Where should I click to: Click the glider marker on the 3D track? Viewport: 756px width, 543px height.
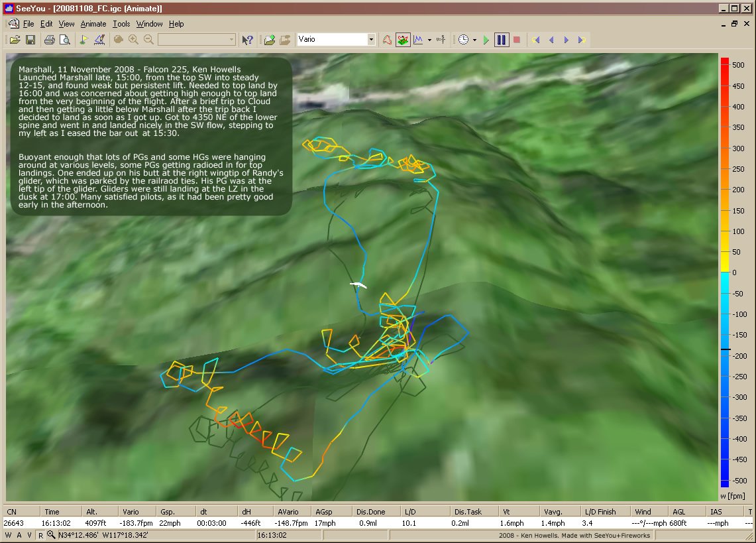(x=358, y=284)
